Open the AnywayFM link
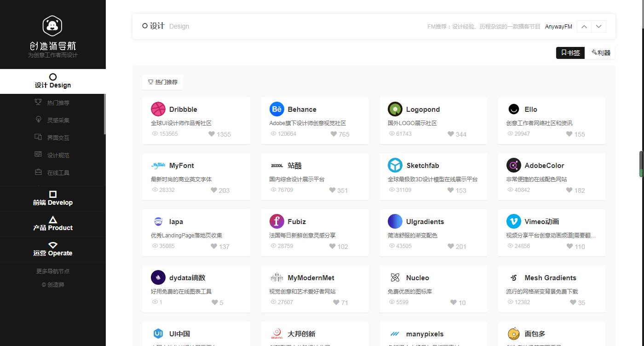 [x=558, y=27]
